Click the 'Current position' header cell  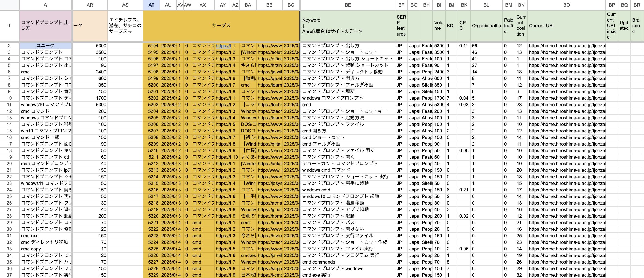521,26
